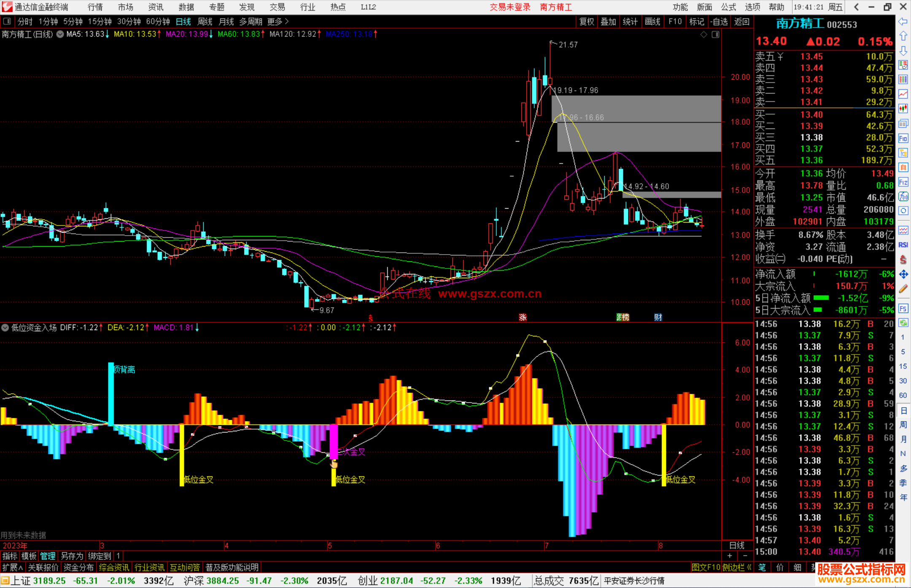Click the F12 icon in right sidebar

point(903,182)
